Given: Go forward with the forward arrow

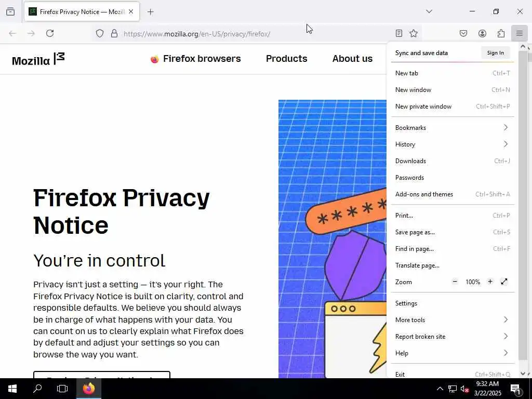Looking at the screenshot, I should point(31,33).
